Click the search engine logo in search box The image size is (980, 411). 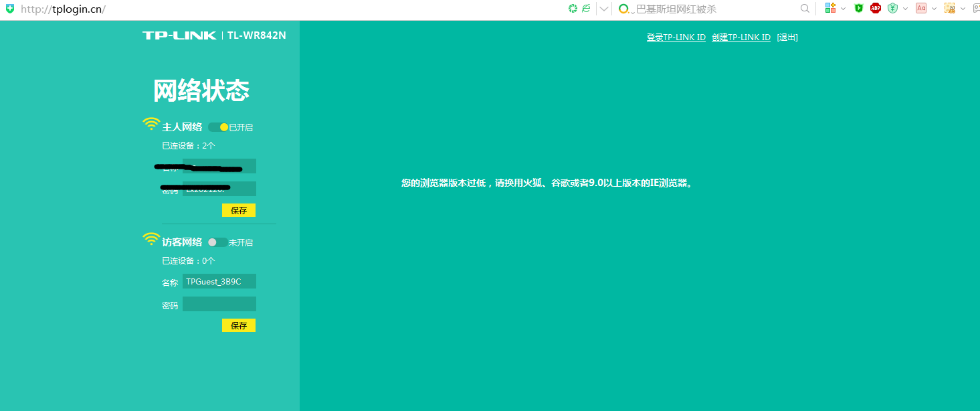[624, 9]
